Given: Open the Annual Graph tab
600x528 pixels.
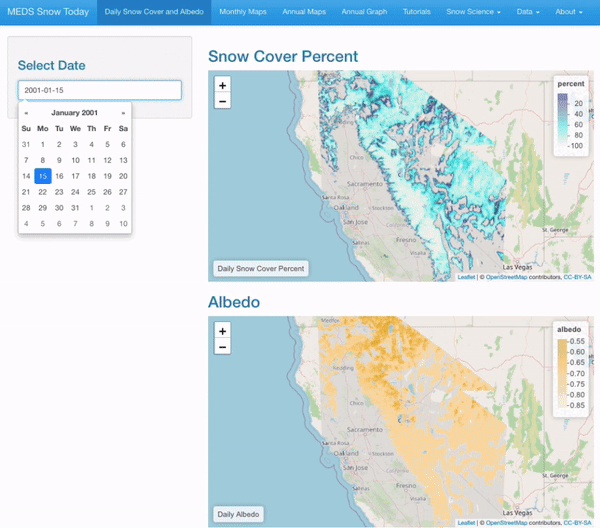Looking at the screenshot, I should pos(364,12).
